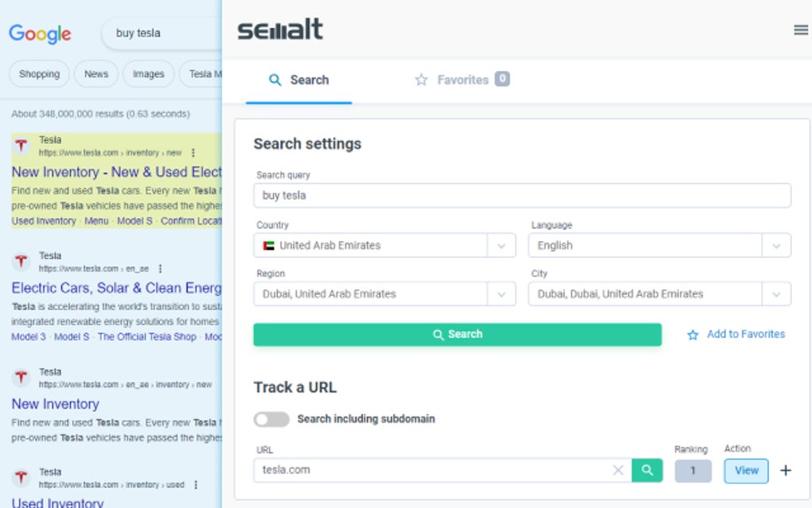Image resolution: width=812 pixels, height=508 pixels.
Task: Add another URL with plus icon
Action: 786,470
